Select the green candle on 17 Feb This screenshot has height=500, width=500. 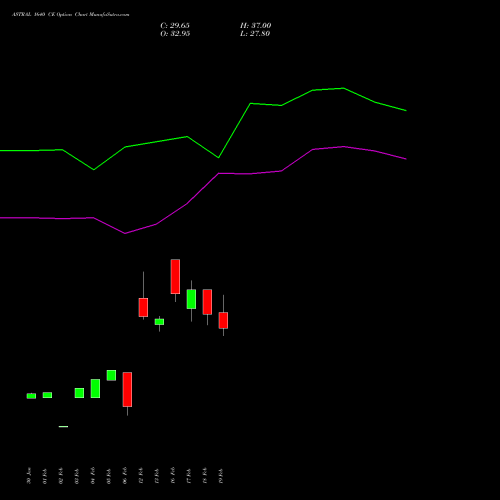click(x=191, y=299)
